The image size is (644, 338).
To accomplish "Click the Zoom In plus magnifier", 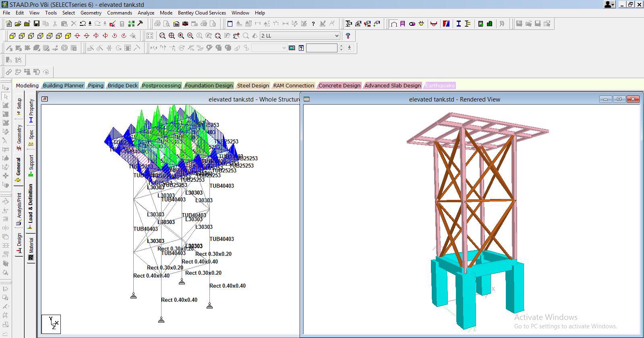I will (x=181, y=36).
